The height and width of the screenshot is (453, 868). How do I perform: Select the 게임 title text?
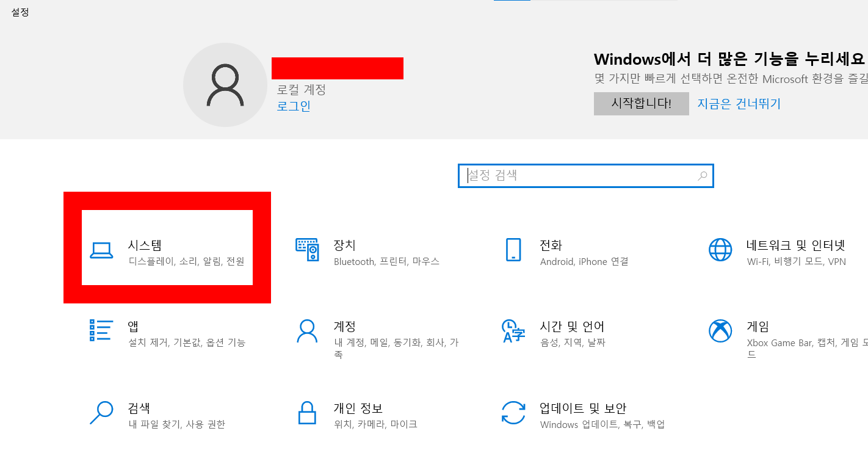tap(758, 327)
